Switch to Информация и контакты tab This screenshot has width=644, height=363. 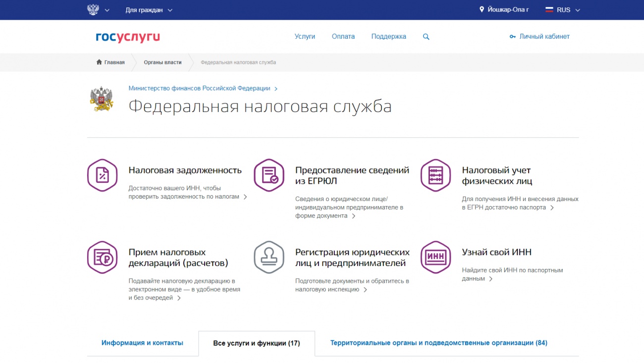142,343
